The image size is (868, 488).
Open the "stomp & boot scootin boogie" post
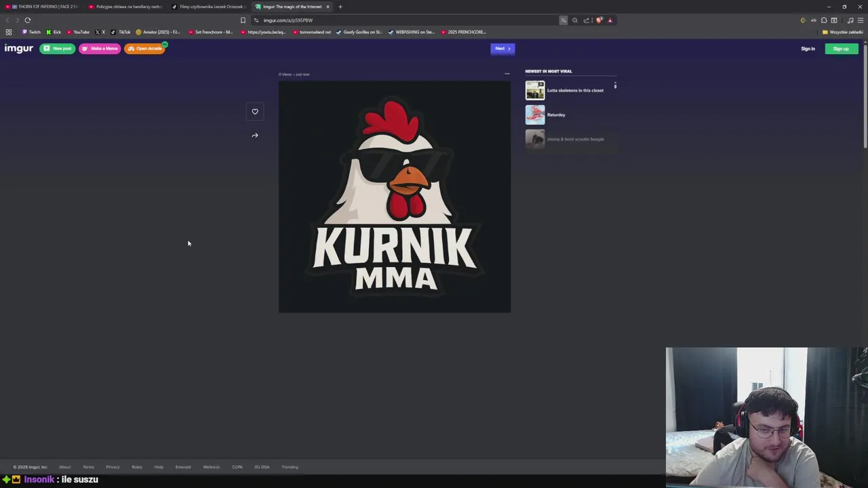click(575, 139)
